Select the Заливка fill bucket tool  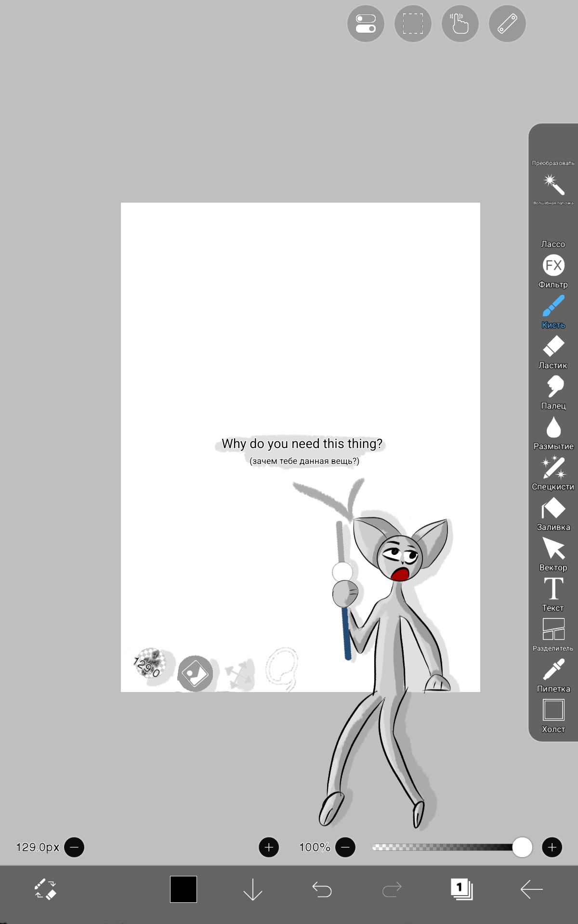(553, 514)
